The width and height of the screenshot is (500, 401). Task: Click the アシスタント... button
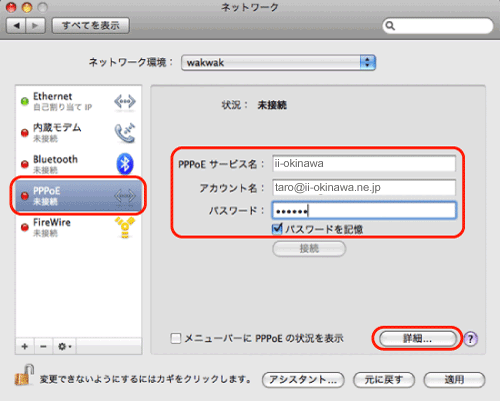pos(303,380)
